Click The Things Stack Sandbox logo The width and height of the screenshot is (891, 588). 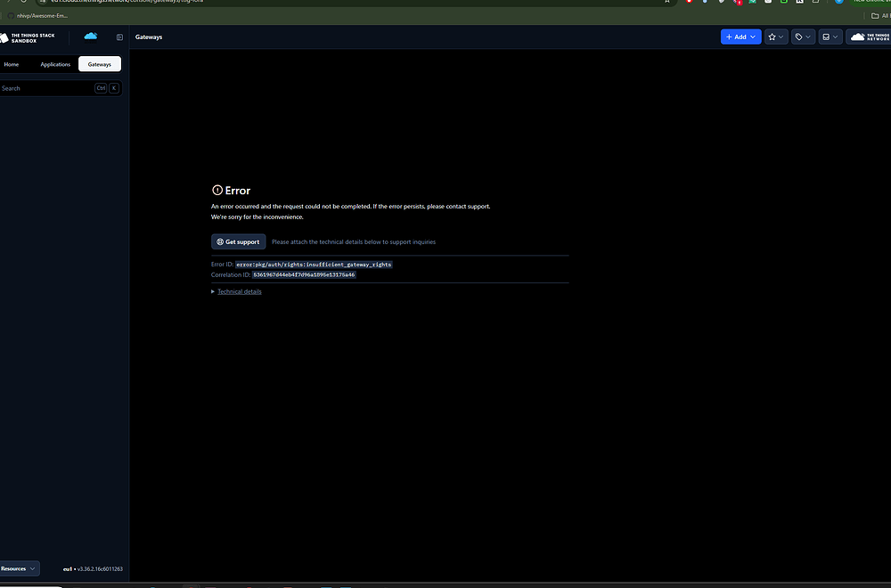[28, 37]
